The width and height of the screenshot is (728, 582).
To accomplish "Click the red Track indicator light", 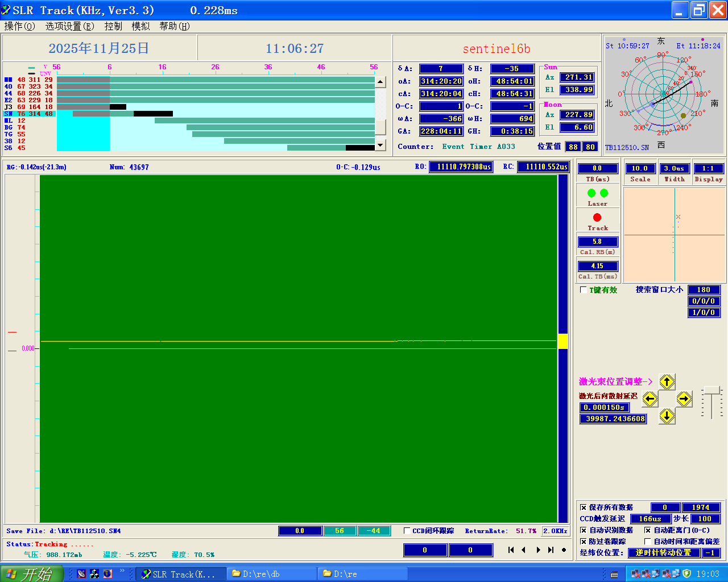I will coord(597,218).
